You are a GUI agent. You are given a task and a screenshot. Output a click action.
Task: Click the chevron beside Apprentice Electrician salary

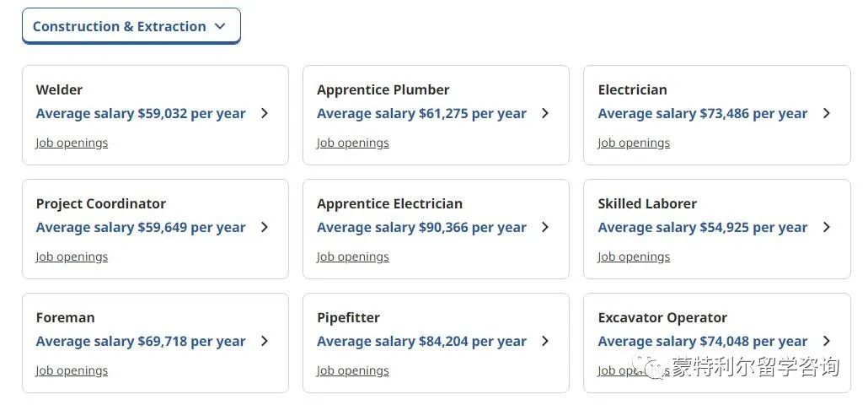tap(545, 227)
